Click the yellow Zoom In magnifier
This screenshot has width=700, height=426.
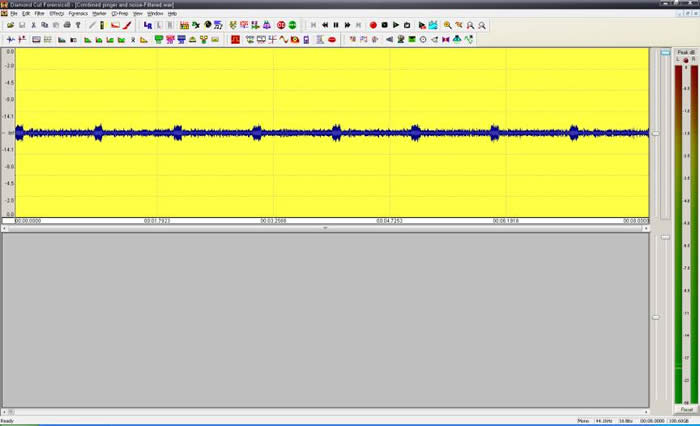pos(447,25)
